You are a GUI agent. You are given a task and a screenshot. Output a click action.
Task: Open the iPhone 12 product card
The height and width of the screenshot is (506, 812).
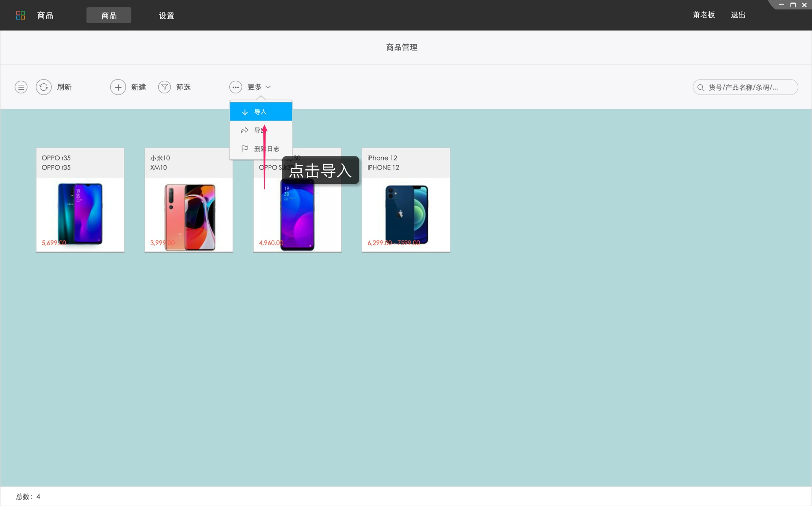[x=406, y=200]
